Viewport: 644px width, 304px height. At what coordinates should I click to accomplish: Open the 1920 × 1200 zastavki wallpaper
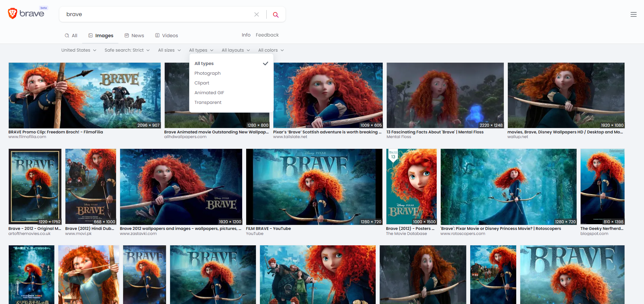181,187
